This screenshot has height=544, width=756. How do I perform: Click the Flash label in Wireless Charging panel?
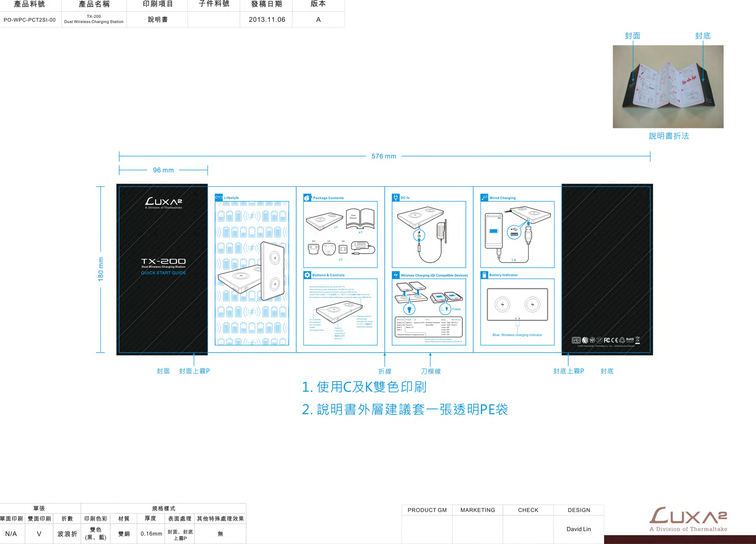[x=456, y=309]
